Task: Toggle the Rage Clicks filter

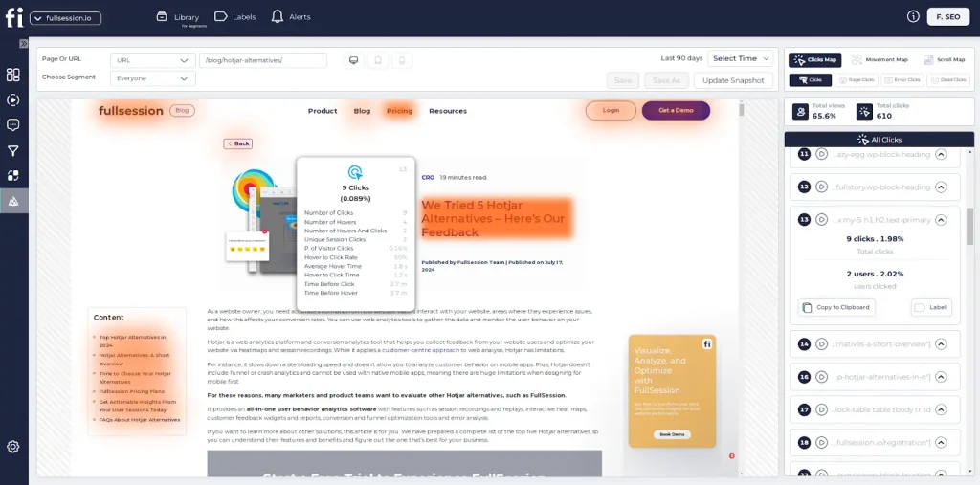Action: [857, 80]
